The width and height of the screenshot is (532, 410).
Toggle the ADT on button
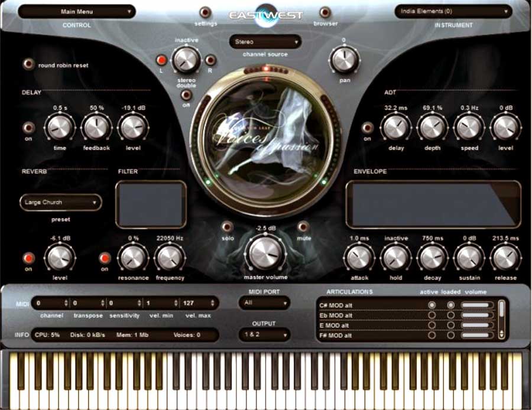click(x=367, y=128)
